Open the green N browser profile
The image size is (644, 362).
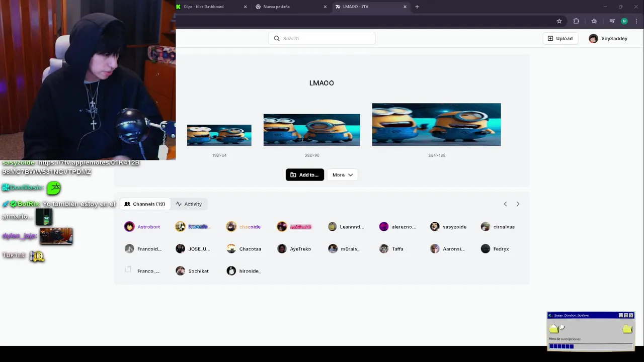[624, 21]
